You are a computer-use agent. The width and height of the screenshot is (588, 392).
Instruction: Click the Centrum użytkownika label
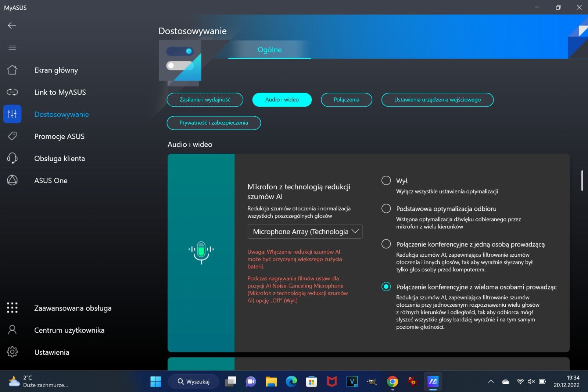(x=69, y=330)
